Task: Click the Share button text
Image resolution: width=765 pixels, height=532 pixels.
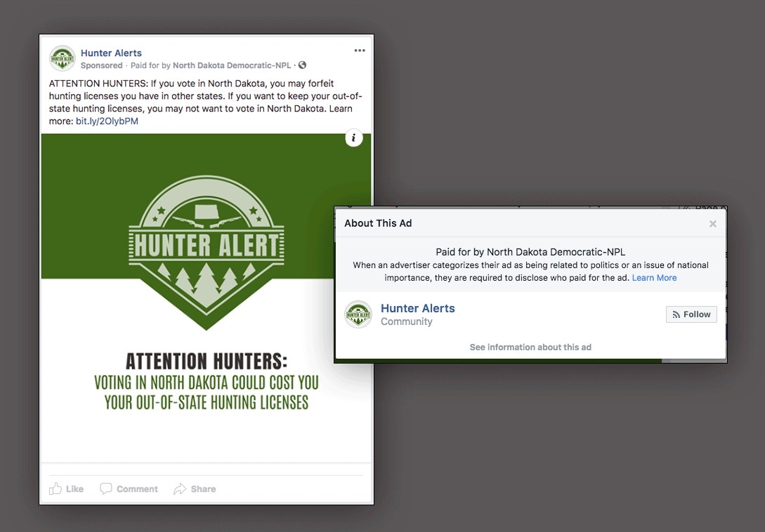Action: 204,489
